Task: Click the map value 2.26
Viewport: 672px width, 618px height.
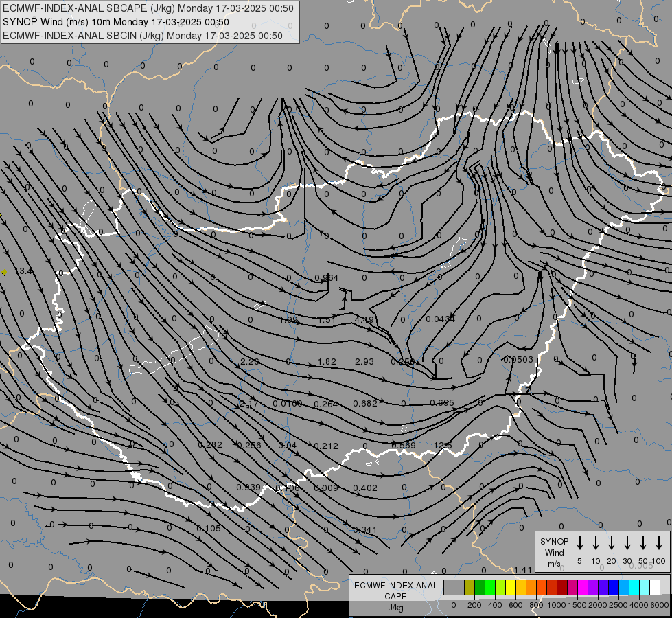Action: [x=249, y=362]
